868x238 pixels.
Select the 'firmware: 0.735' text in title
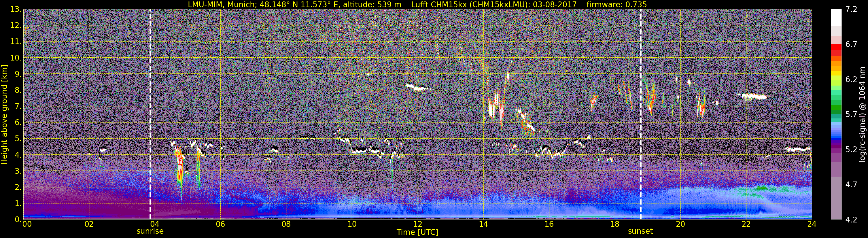[616, 4]
